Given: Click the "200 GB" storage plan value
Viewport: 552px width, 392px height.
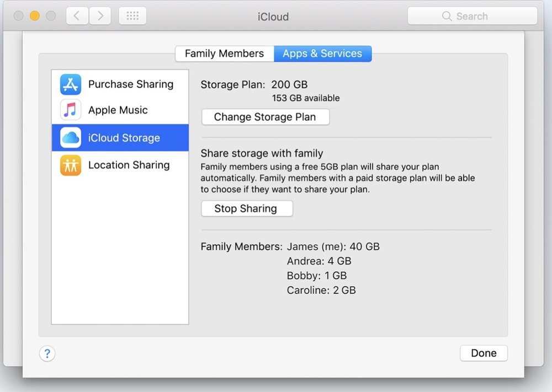Looking at the screenshot, I should 289,84.
